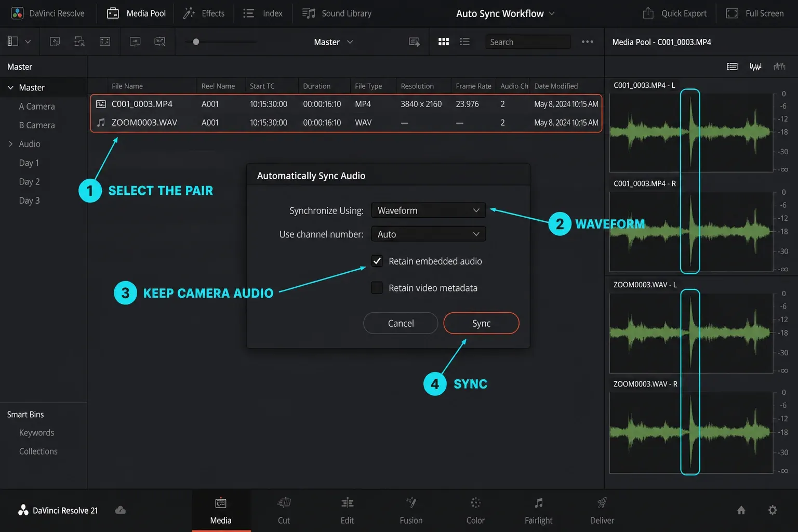Viewport: 798px width, 532px height.
Task: Open the Index panel
Action: [263, 14]
